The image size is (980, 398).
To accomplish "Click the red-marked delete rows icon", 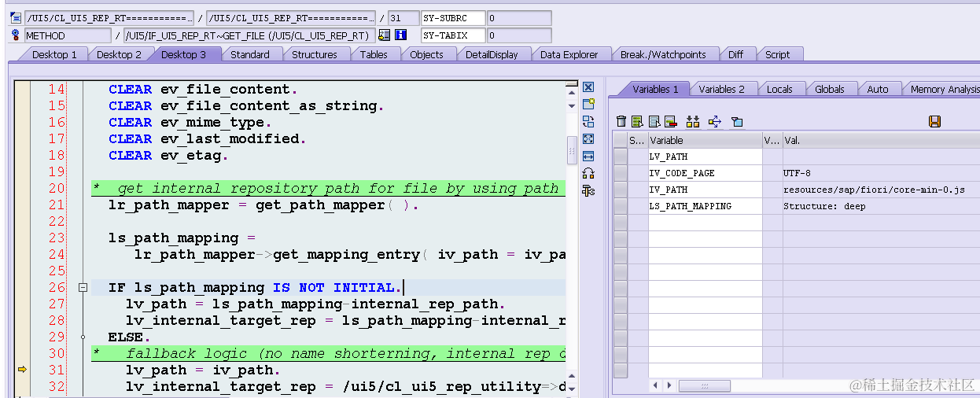I will pos(670,121).
